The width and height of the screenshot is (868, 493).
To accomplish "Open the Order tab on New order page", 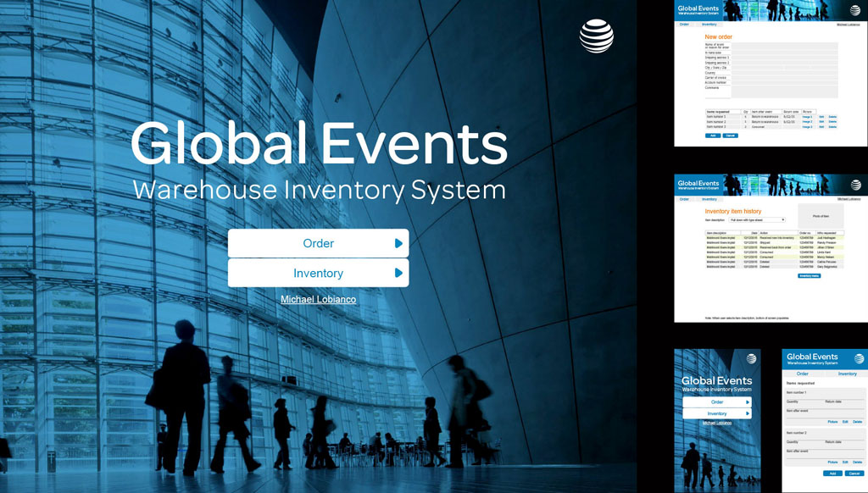I will (x=684, y=25).
